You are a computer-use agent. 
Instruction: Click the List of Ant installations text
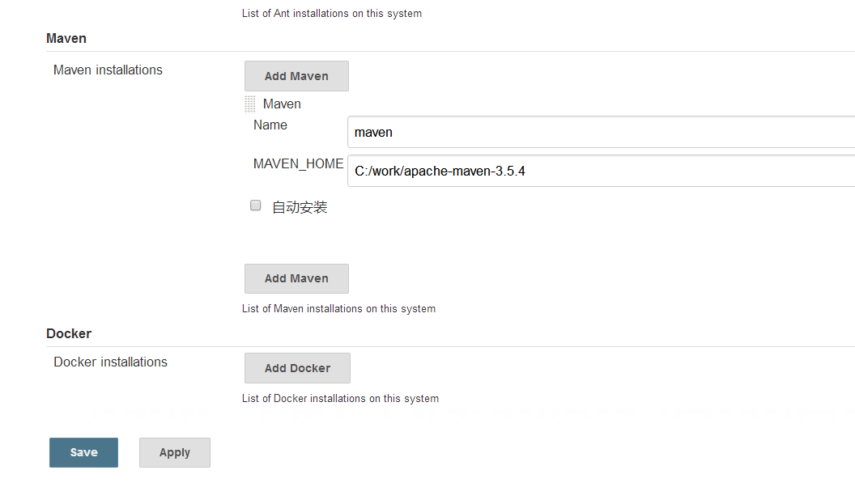(332, 14)
